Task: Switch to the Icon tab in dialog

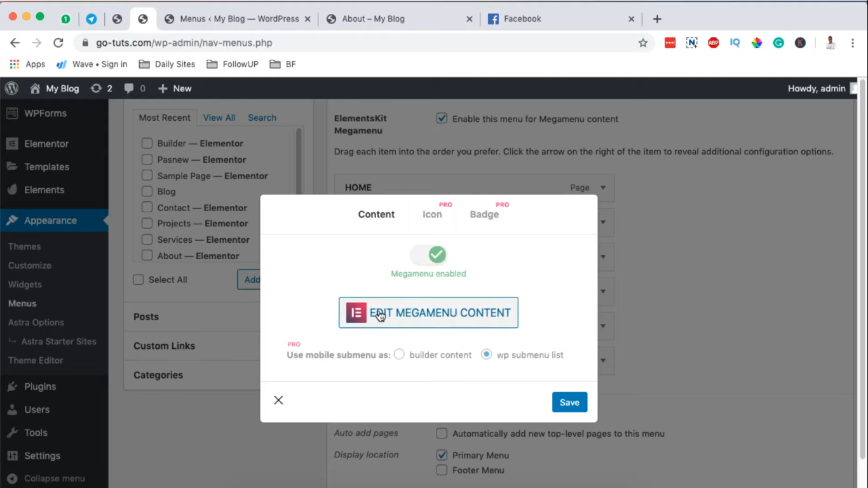Action: pyautogui.click(x=432, y=214)
